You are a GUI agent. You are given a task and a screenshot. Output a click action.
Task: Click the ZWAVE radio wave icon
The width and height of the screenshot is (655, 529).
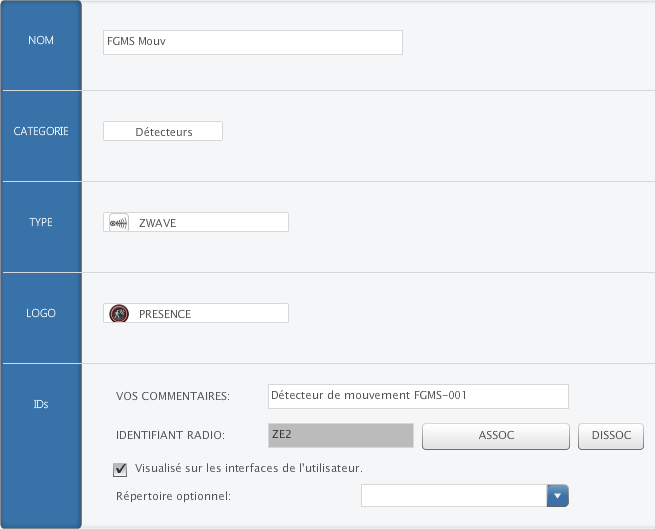(x=118, y=223)
